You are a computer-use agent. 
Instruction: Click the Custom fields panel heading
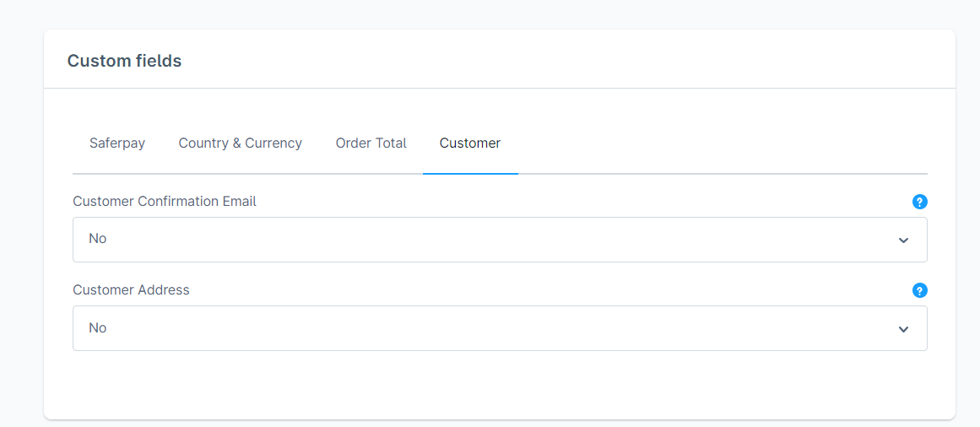pyautogui.click(x=124, y=61)
